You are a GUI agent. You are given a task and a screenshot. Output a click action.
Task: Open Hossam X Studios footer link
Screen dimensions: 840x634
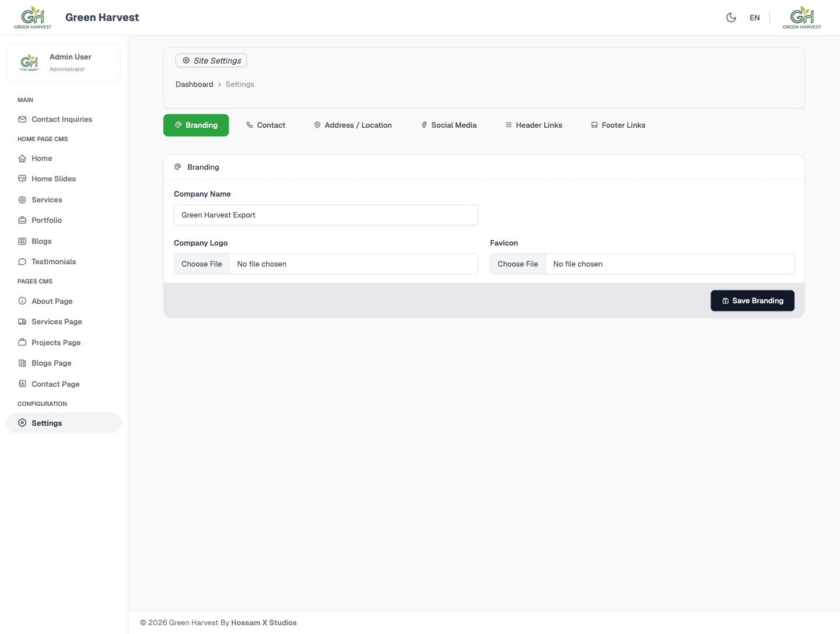point(264,622)
